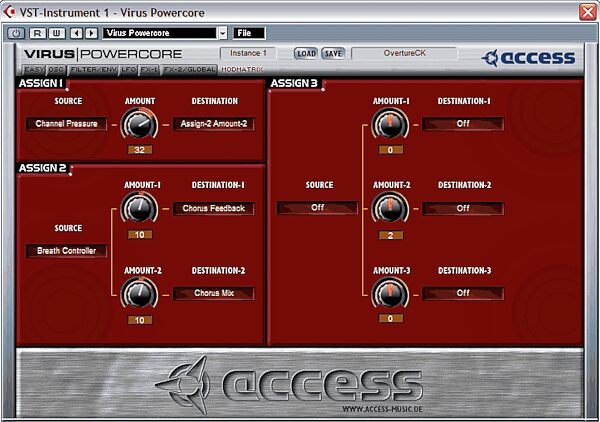
Task: Click Assign 3 Amount-3 value field
Action: (391, 319)
